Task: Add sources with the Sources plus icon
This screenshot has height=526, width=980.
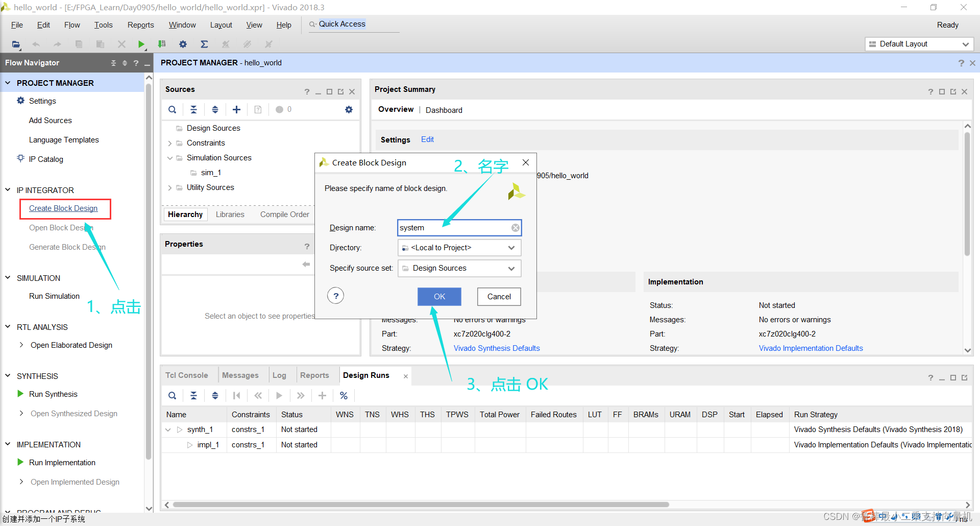Action: [236, 109]
